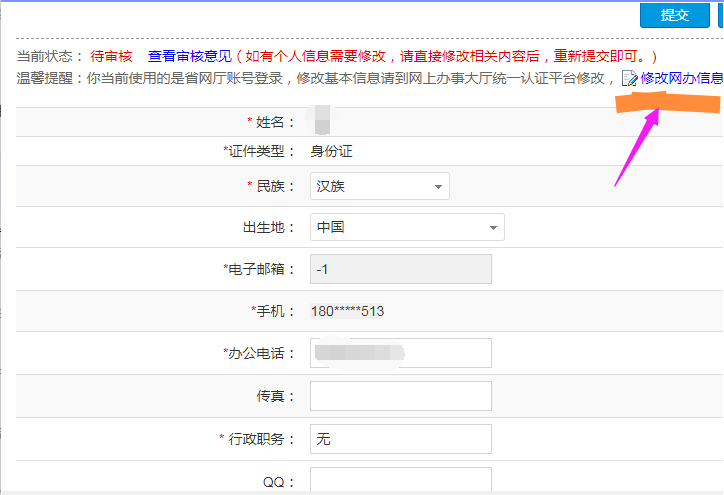The height and width of the screenshot is (495, 724).
Task: Click the 提交 submit button
Action: 675,15
